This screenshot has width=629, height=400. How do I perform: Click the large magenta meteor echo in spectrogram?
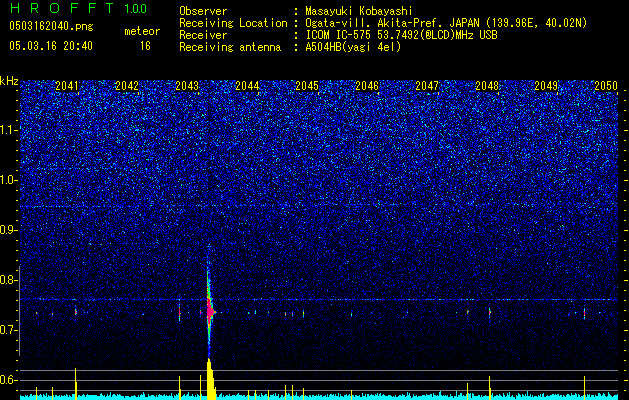[209, 311]
